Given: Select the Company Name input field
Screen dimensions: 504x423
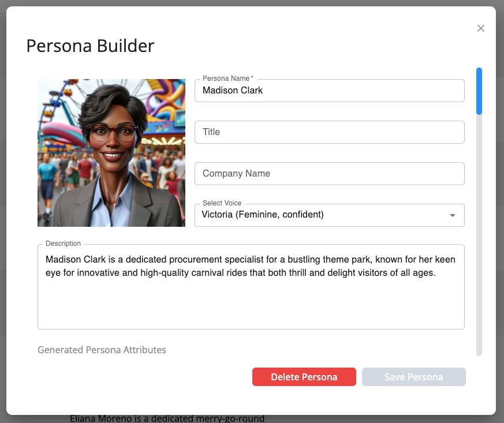Looking at the screenshot, I should [x=329, y=174].
